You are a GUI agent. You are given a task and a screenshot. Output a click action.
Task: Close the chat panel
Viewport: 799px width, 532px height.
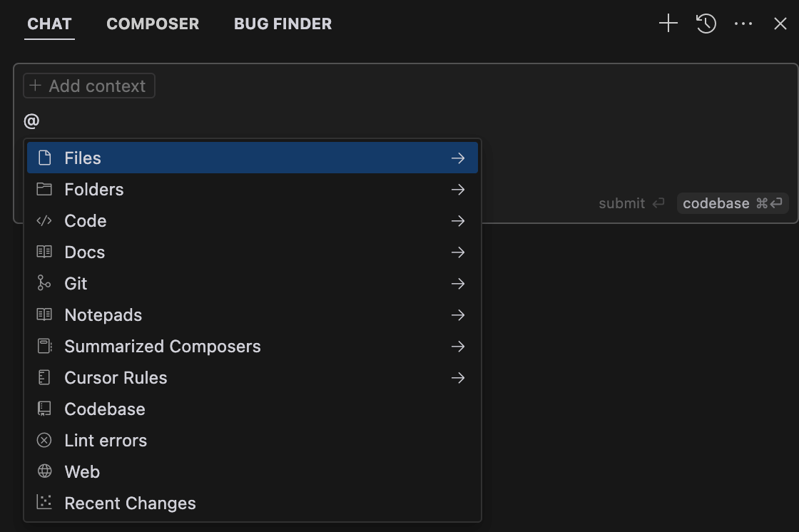coord(780,24)
